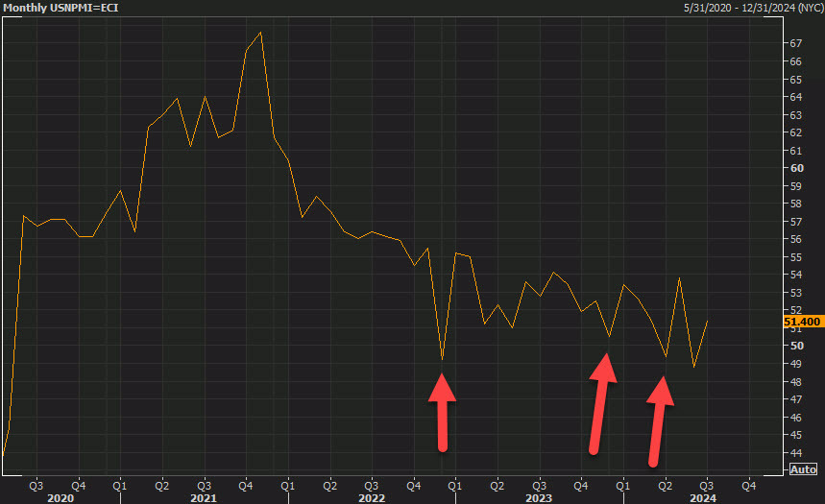This screenshot has width=825, height=504.
Task: Click the 58 label on price axis
Action: click(x=796, y=204)
